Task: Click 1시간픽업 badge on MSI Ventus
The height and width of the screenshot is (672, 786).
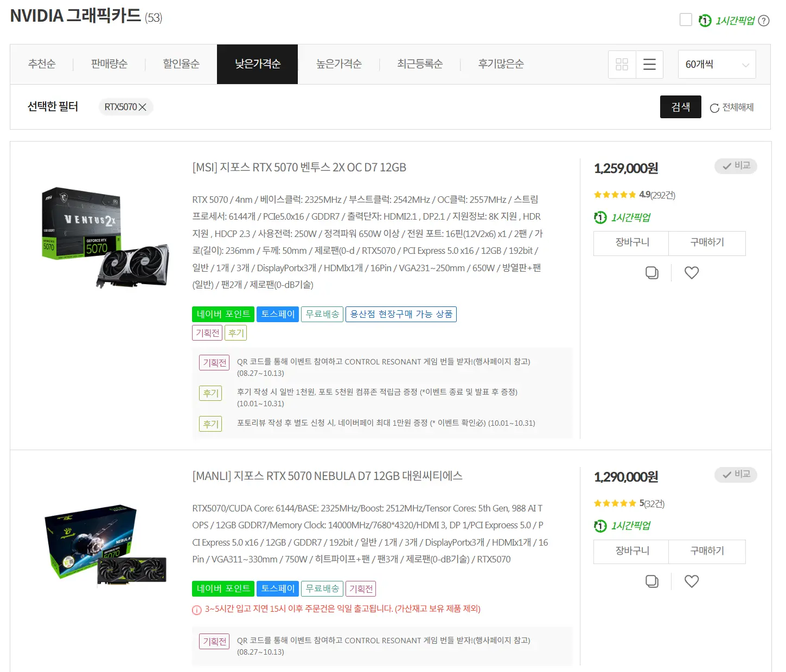Action: 623,217
